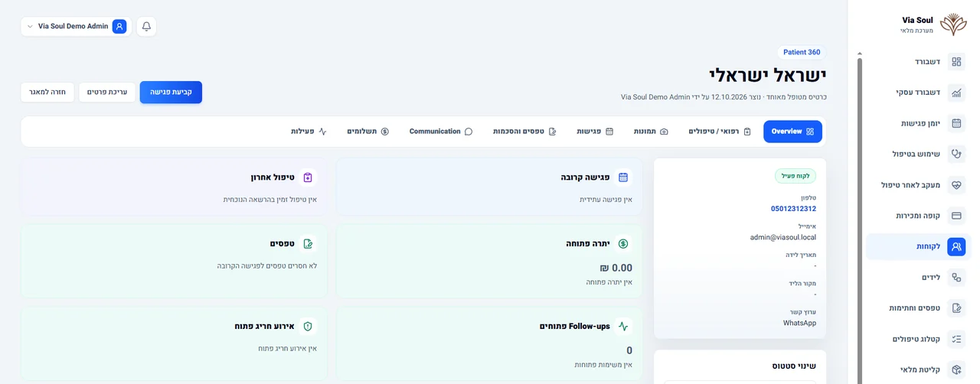The height and width of the screenshot is (384, 980).
Task: Switch to the Communication tab
Action: point(441,132)
